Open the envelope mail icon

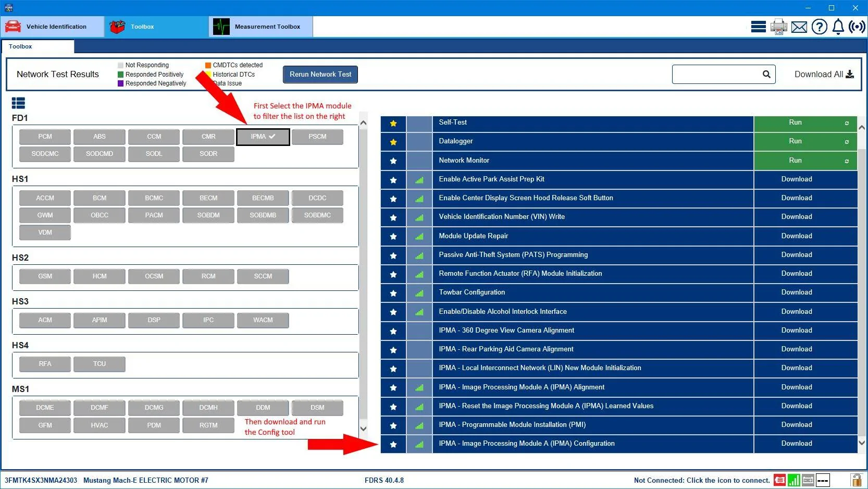click(x=799, y=27)
